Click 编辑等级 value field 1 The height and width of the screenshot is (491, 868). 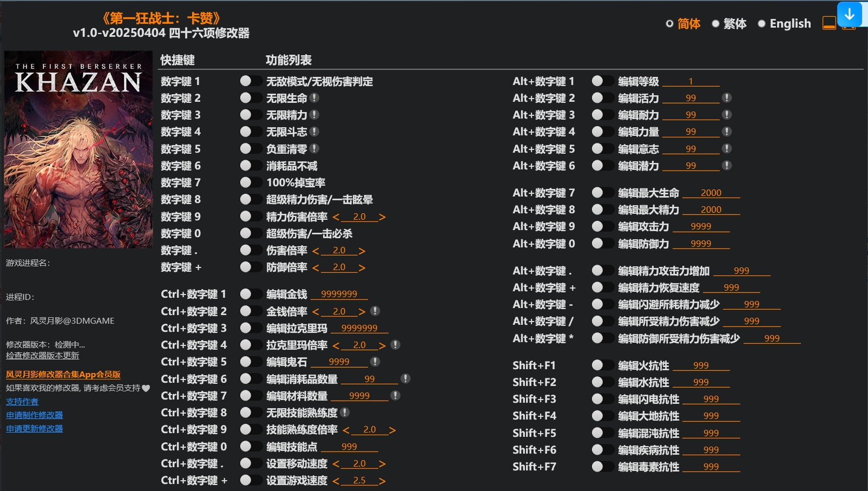coord(691,81)
